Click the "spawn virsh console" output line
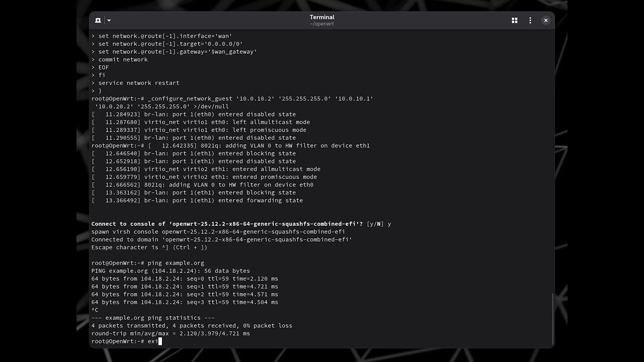Viewport: 644px width, 362px height. click(x=218, y=232)
